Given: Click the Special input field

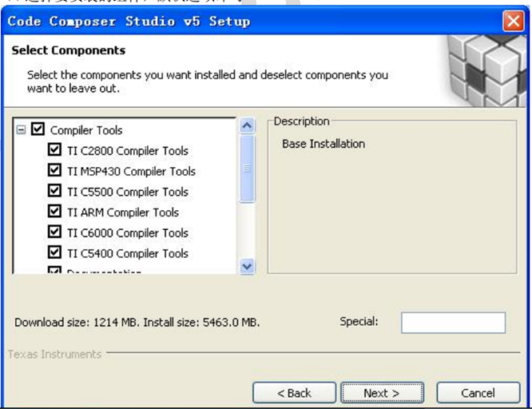Looking at the screenshot, I should coord(453,323).
